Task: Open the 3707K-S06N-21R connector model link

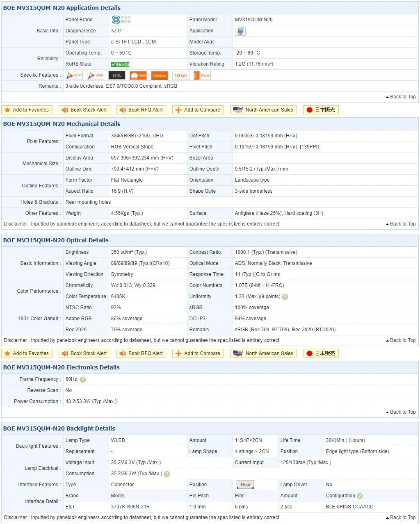Action: point(130,507)
